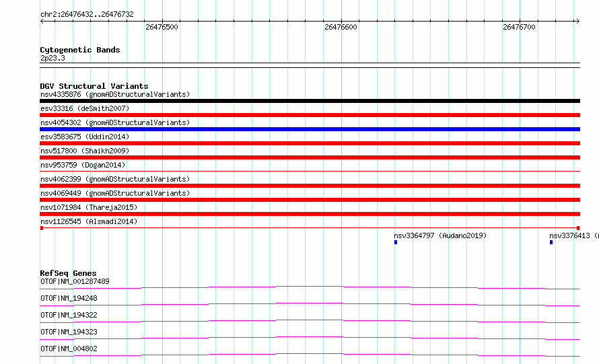The width and height of the screenshot is (599, 364).
Task: Click variant label nsv1126545 (Alsmadi2014)
Action: point(89,221)
